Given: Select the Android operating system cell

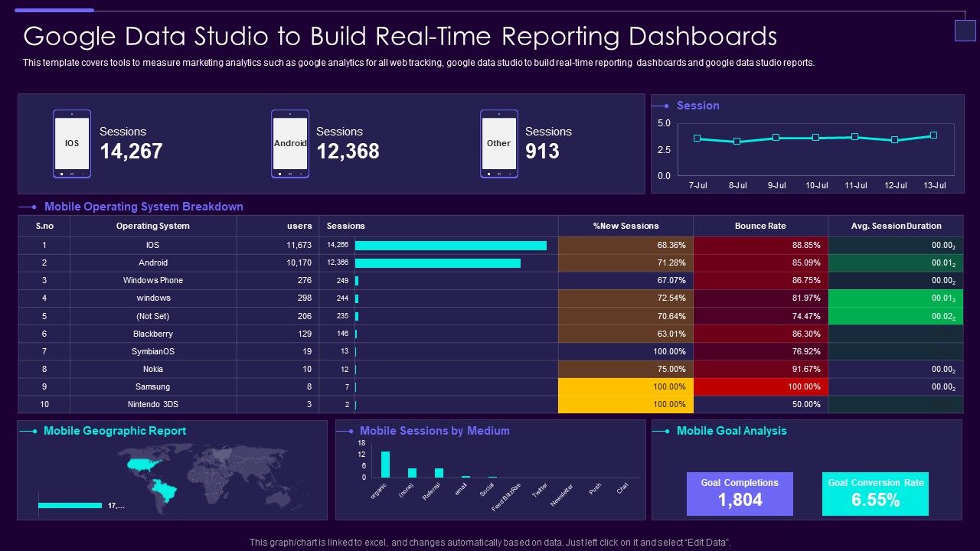Looking at the screenshot, I should coord(153,262).
